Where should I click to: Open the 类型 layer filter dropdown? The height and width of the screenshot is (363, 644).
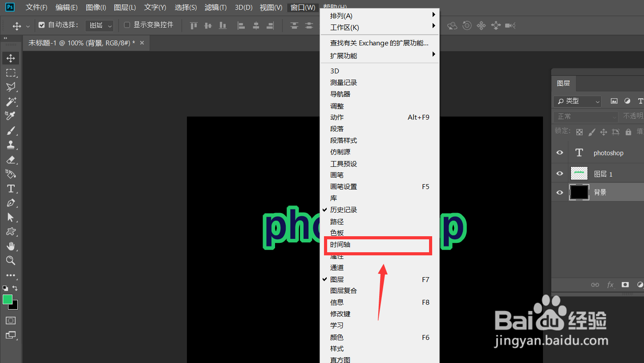tap(577, 101)
